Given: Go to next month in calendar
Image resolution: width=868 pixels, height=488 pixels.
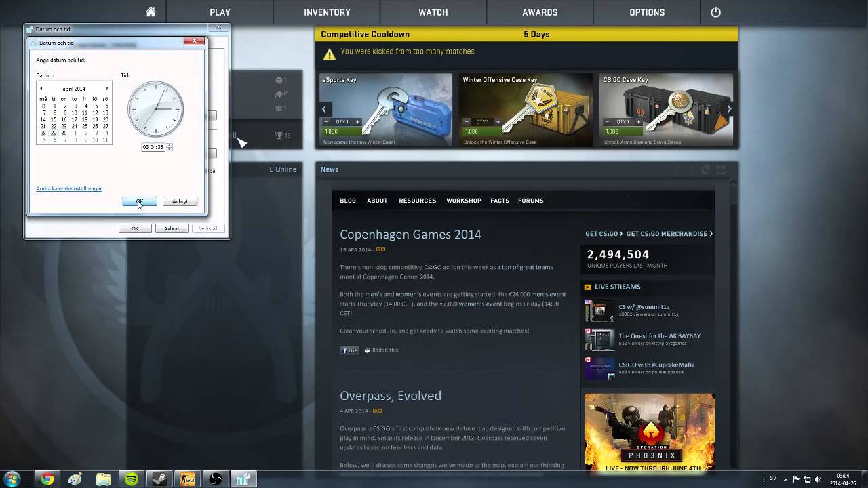Looking at the screenshot, I should (106, 89).
